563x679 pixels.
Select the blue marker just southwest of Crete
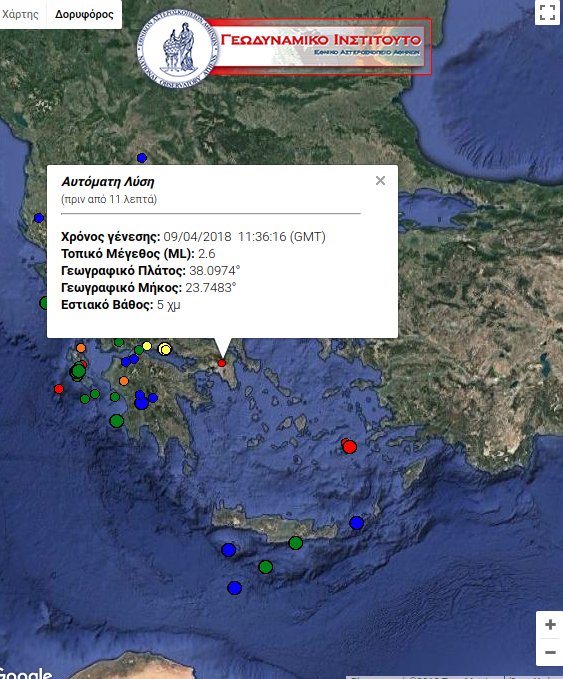click(229, 550)
